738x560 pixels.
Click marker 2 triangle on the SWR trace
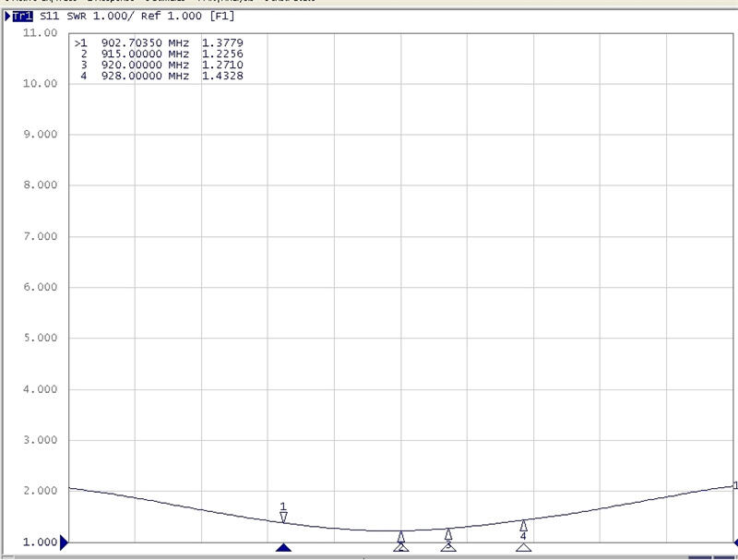point(401,536)
